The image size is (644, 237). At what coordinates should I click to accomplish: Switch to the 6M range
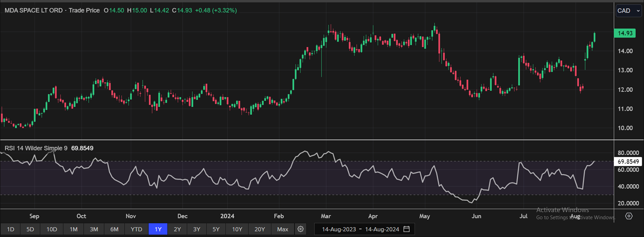(114, 229)
